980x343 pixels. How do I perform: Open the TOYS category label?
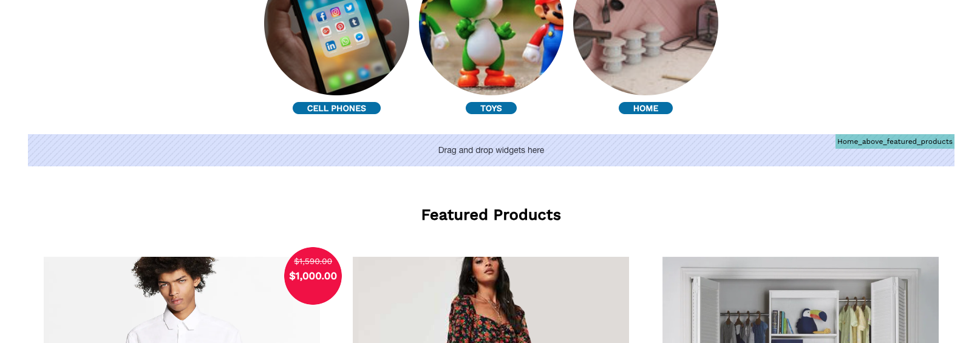click(491, 108)
